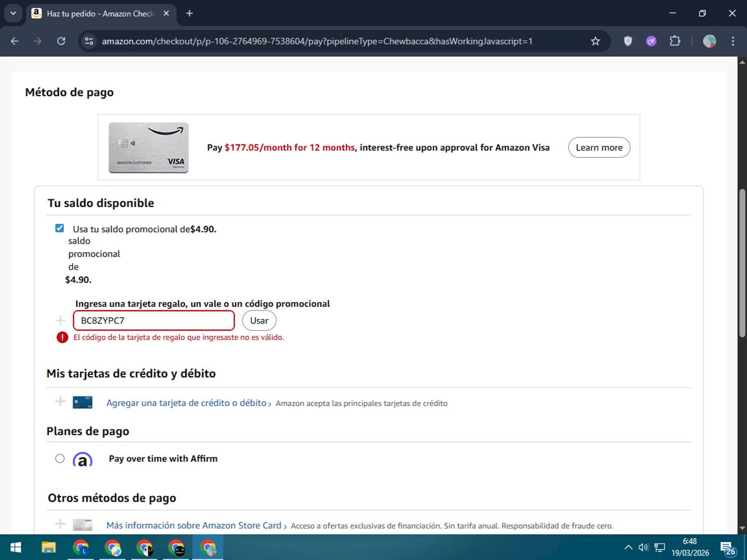Select the Pay over time with Affirm radio
Viewport: 747px width, 560px height.
pos(60,458)
